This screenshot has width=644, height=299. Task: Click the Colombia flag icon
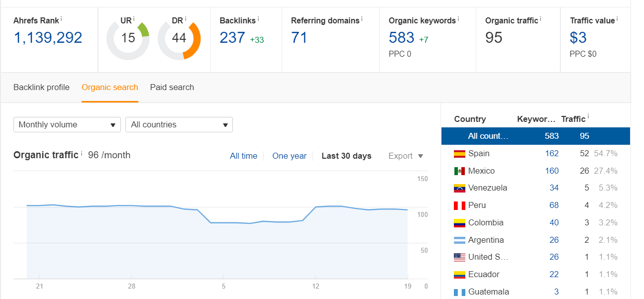[x=459, y=223]
